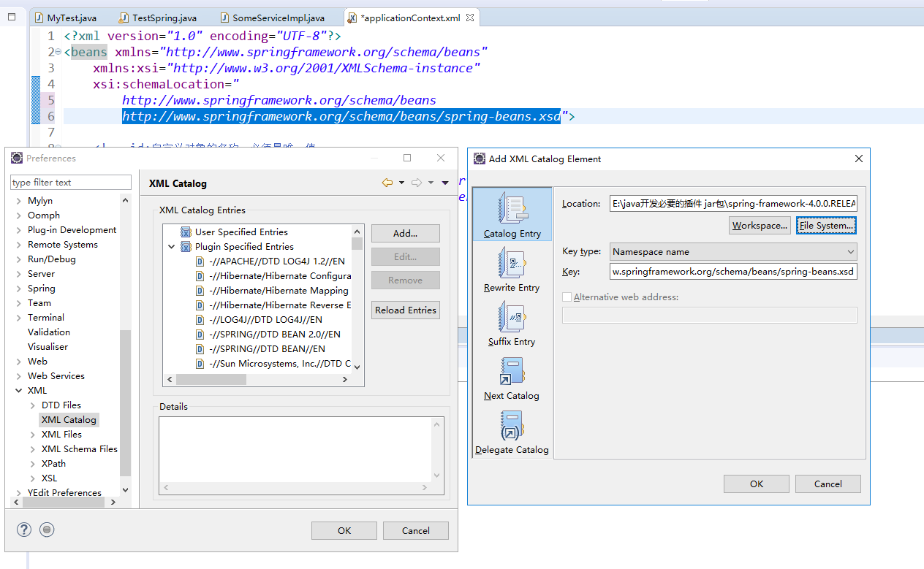The image size is (924, 569).
Task: Select the Visualiser preferences item
Action: point(48,346)
